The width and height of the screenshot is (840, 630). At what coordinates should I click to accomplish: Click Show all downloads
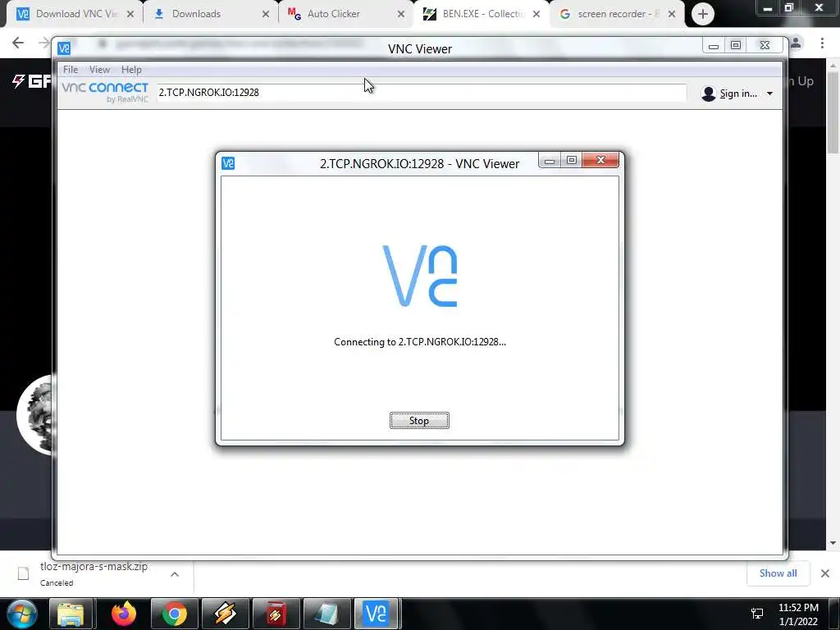point(778,573)
